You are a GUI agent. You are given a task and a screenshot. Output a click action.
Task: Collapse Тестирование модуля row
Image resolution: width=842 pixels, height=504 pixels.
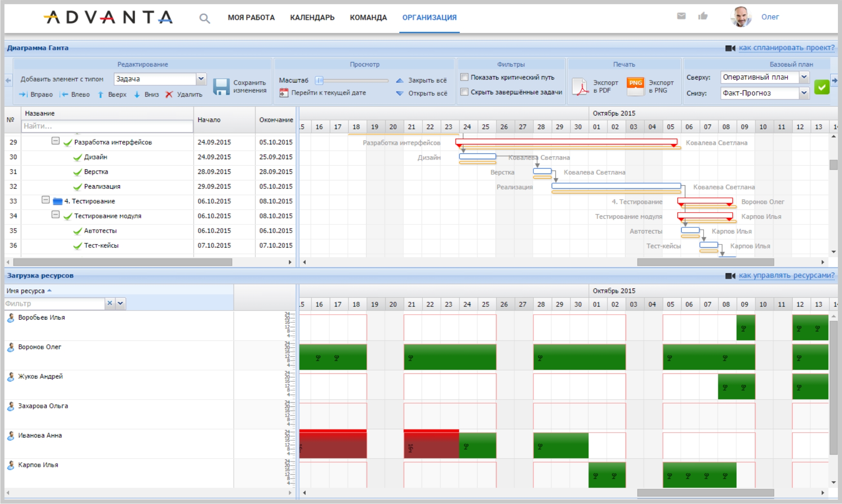[56, 215]
